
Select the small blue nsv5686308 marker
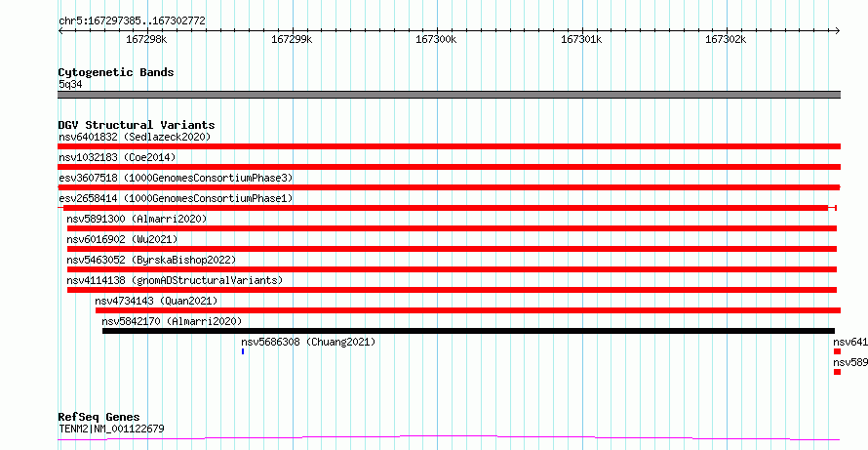[x=243, y=351]
